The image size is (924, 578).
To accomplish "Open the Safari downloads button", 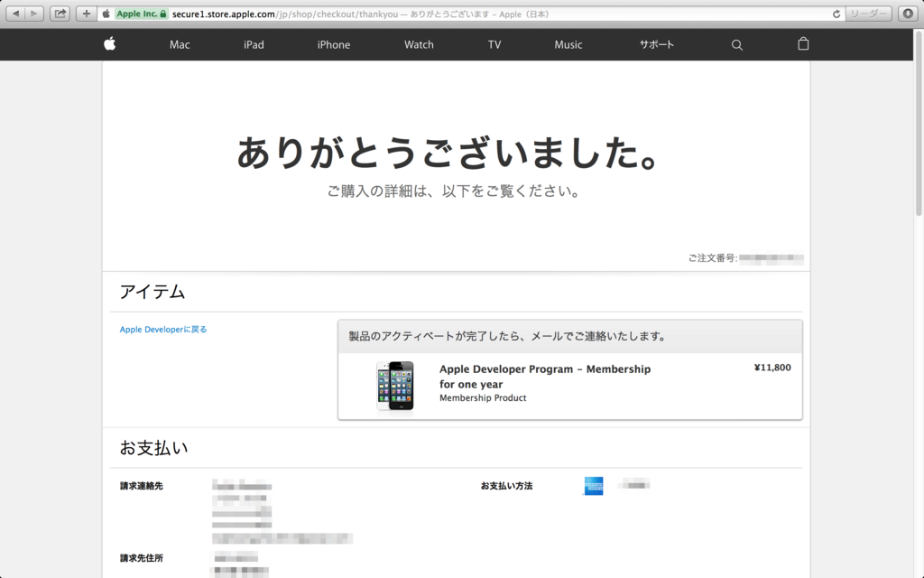I will tap(908, 14).
